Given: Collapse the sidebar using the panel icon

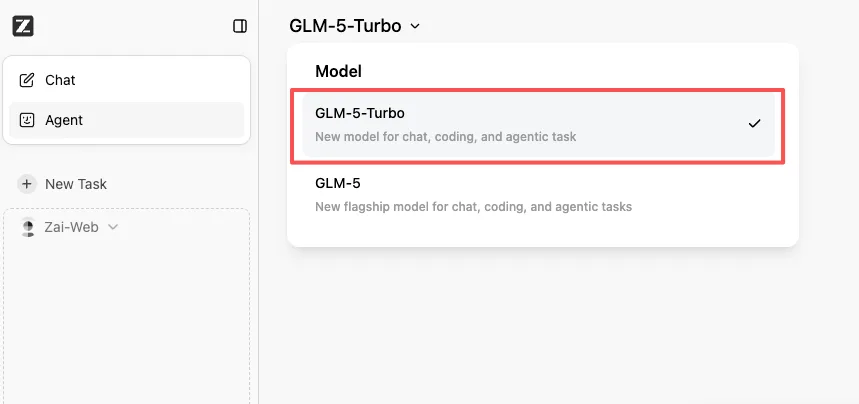Looking at the screenshot, I should click(240, 26).
